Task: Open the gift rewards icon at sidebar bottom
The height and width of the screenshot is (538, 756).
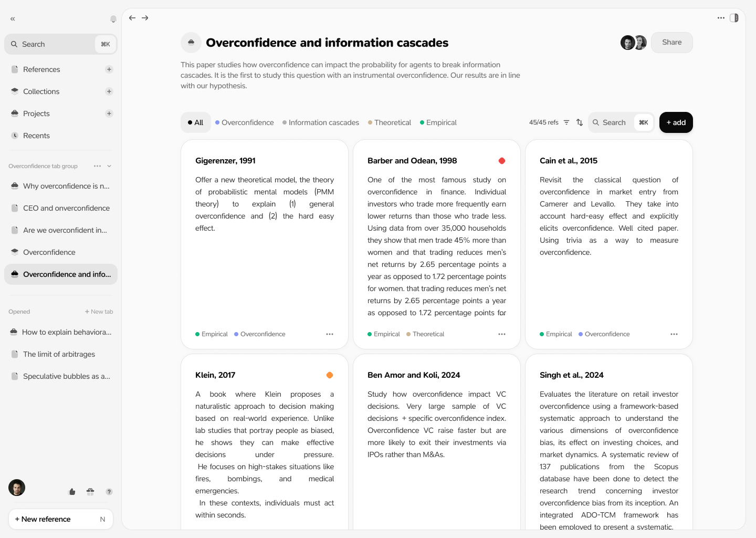Action: pyautogui.click(x=90, y=492)
